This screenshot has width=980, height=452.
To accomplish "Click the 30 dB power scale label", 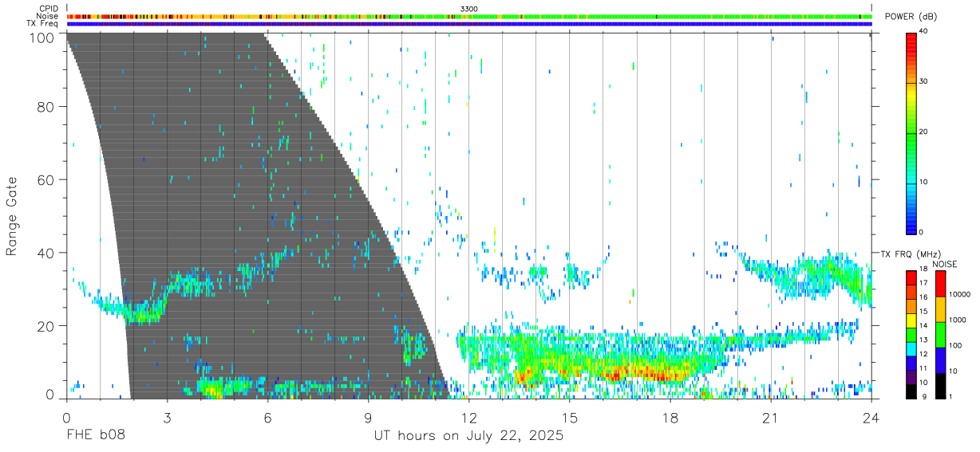I will pos(925,81).
